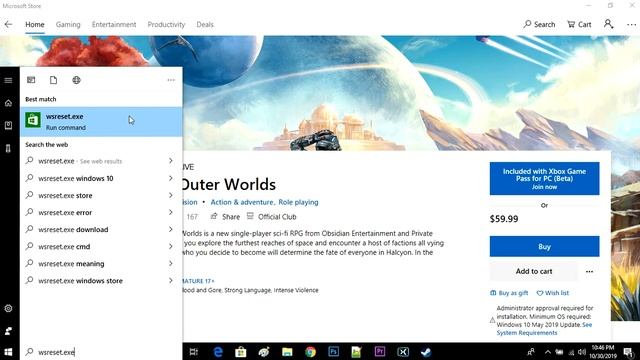Open the devices icon in search sidebar
Screen dimensions: 640x360
pyautogui.click(x=8, y=148)
